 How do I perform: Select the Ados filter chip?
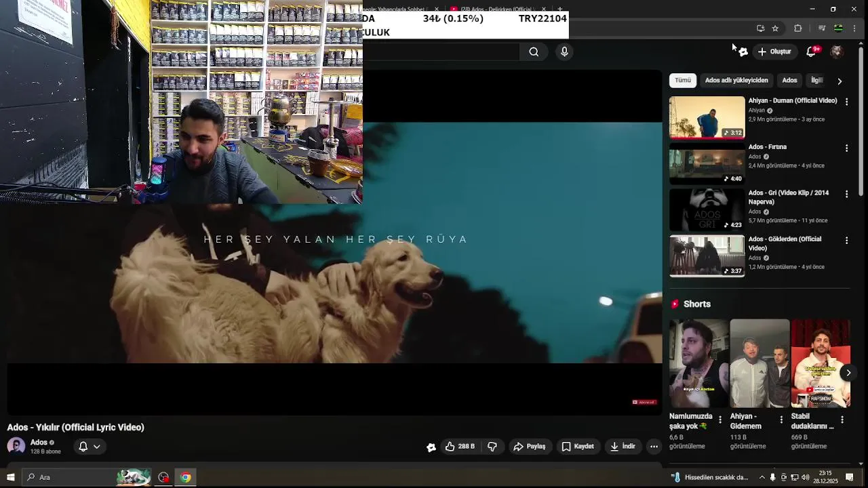point(789,80)
